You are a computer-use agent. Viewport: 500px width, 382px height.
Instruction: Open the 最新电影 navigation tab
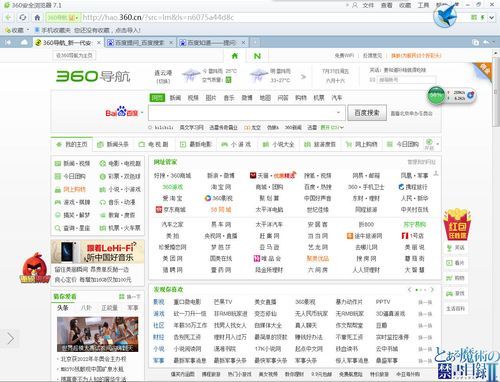[x=196, y=144]
